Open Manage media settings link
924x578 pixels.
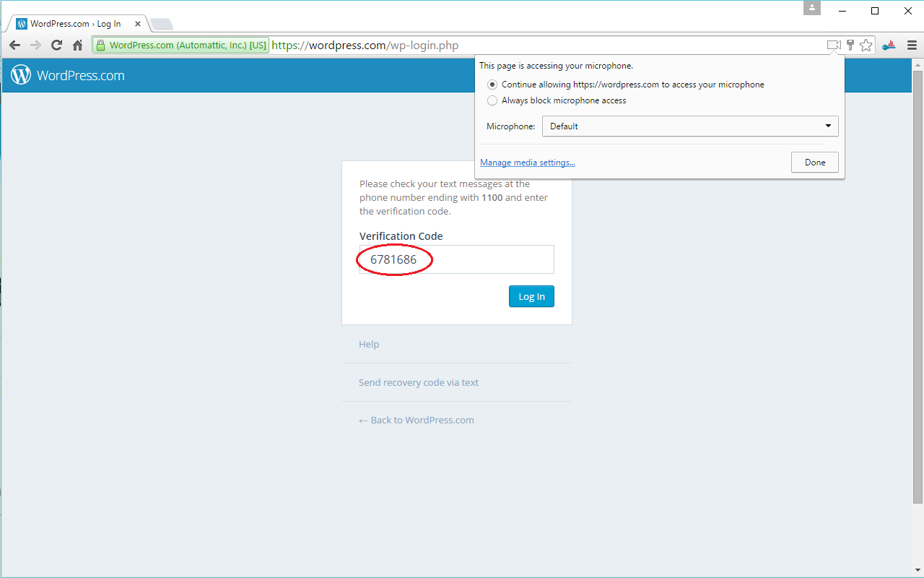point(528,163)
